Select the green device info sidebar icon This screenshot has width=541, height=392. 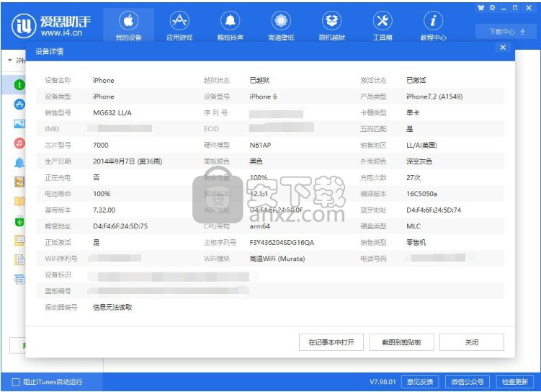19,84
